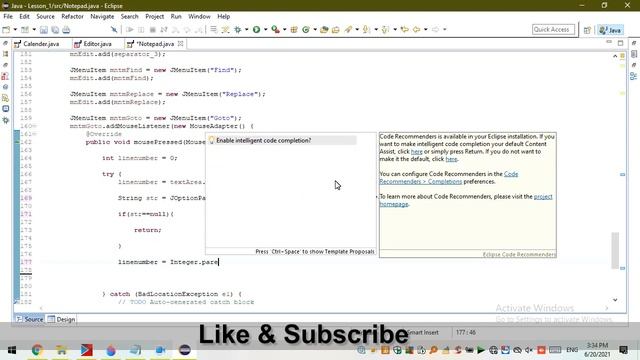Click first 'here' link after Content Assist, click

pos(416,151)
